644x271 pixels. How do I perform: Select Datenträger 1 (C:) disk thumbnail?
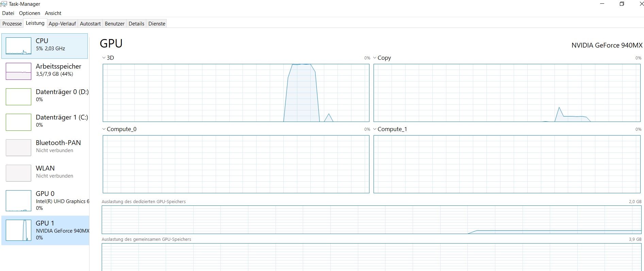(x=18, y=122)
